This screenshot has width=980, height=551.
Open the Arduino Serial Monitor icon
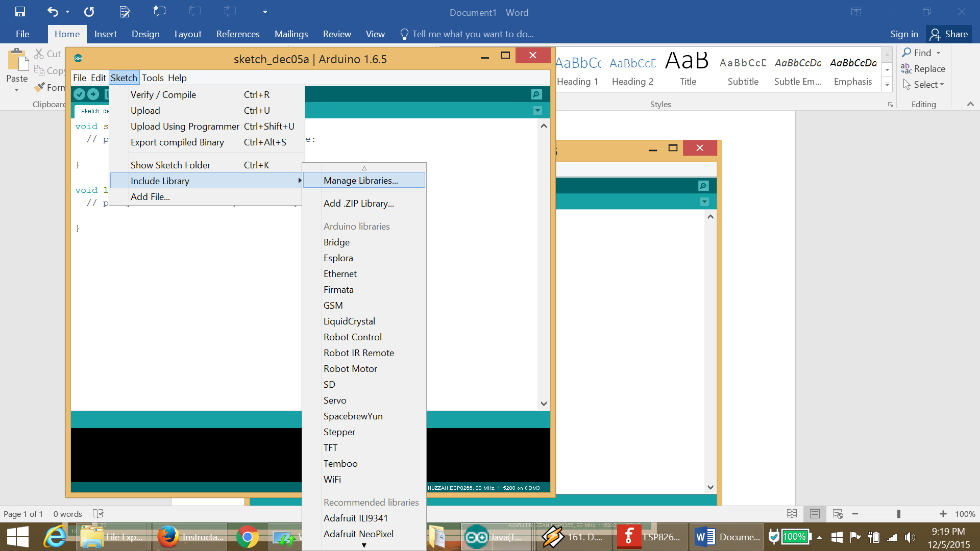(x=536, y=94)
